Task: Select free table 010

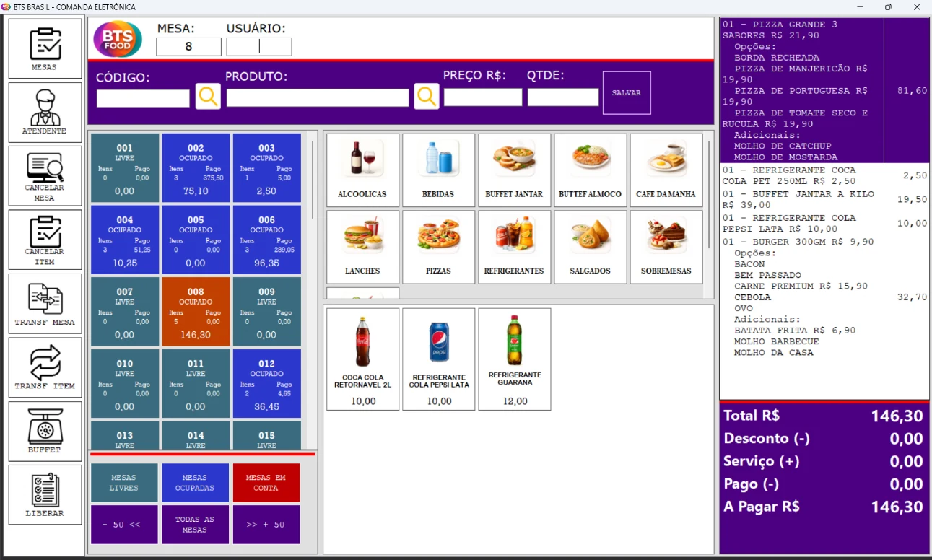Action: (x=124, y=384)
